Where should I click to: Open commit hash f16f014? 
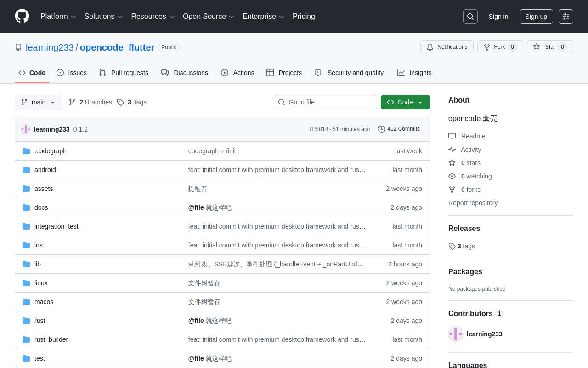click(319, 129)
